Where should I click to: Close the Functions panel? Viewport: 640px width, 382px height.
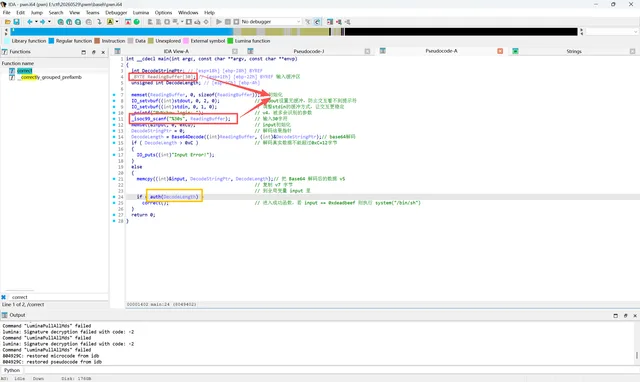tap(103, 52)
